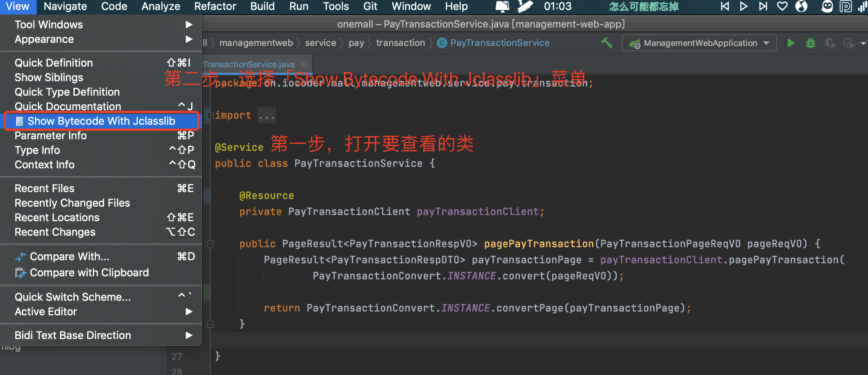Expand the folded import block
Image resolution: width=868 pixels, height=375 pixels.
click(210, 115)
